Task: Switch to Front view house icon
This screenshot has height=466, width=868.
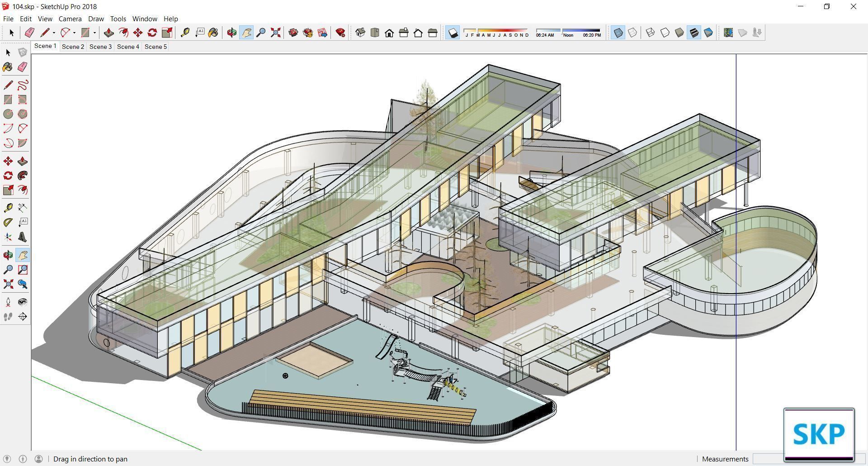Action: pos(389,33)
